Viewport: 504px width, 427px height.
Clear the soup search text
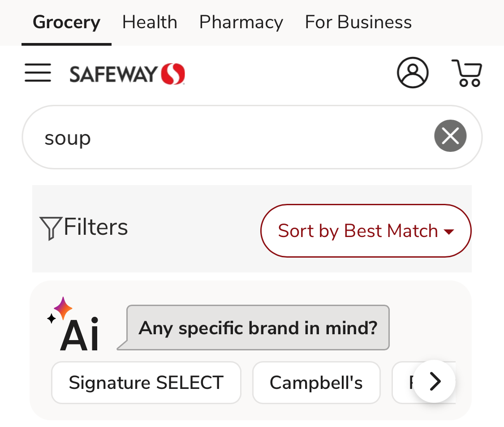[450, 136]
